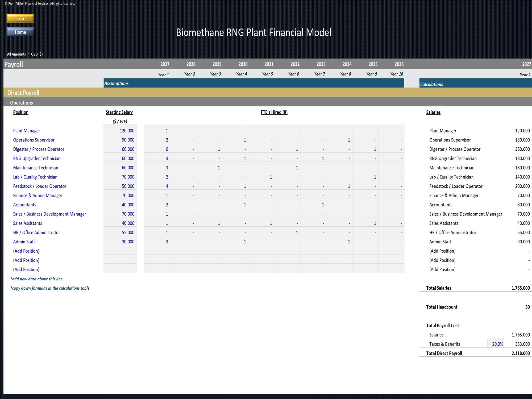Select the Total Direct Payroll value cell

click(520, 353)
